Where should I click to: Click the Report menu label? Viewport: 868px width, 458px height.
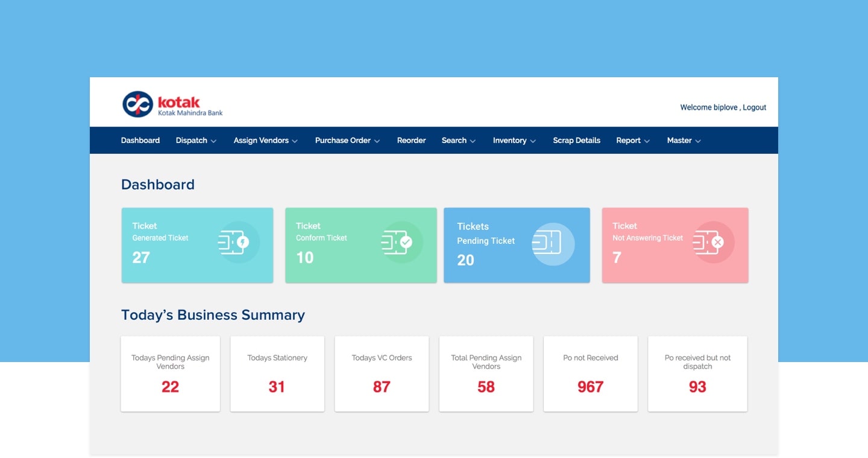click(x=628, y=141)
